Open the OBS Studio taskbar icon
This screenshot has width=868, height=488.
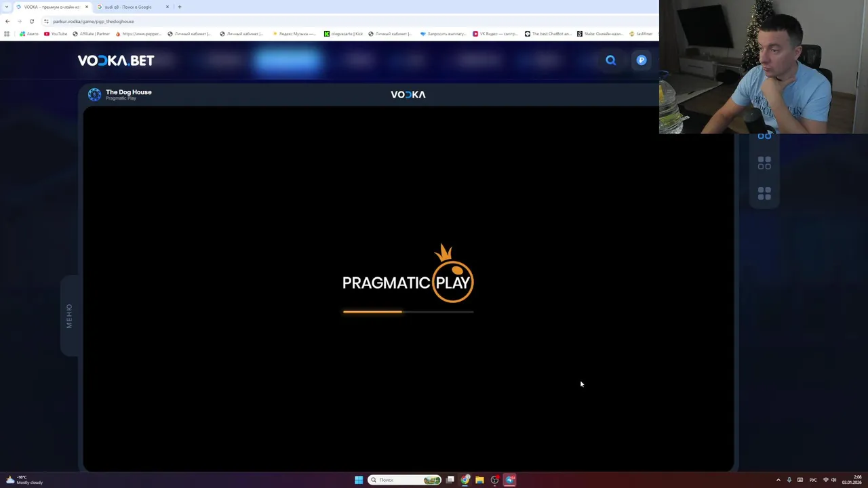tap(495, 480)
